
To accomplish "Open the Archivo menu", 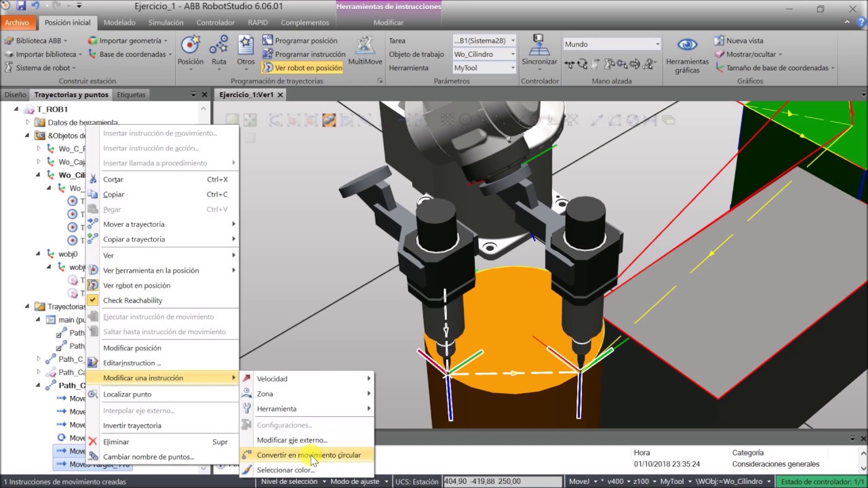I will pos(17,22).
